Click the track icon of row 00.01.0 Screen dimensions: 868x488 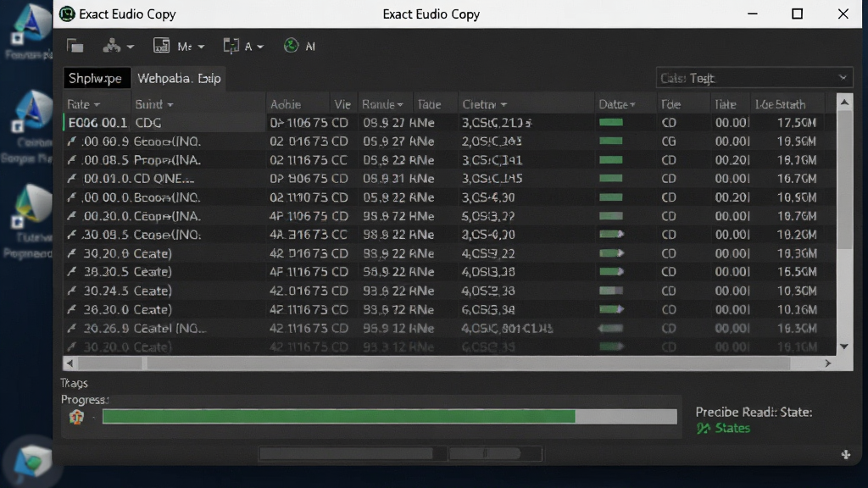71,179
